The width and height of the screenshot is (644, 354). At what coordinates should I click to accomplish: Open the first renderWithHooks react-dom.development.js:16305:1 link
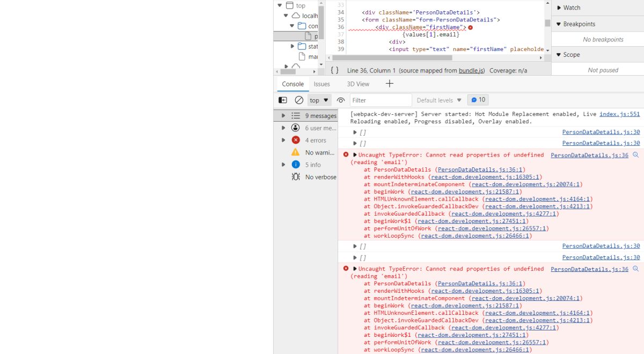pyautogui.click(x=486, y=177)
